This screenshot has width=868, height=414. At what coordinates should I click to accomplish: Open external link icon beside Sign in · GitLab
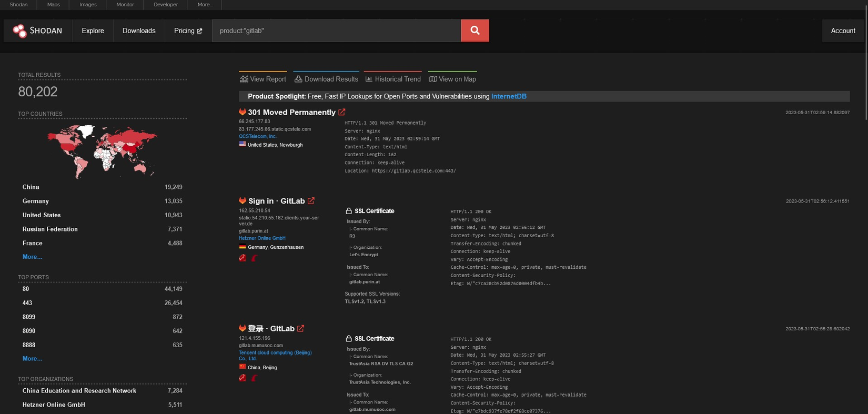[x=311, y=201]
